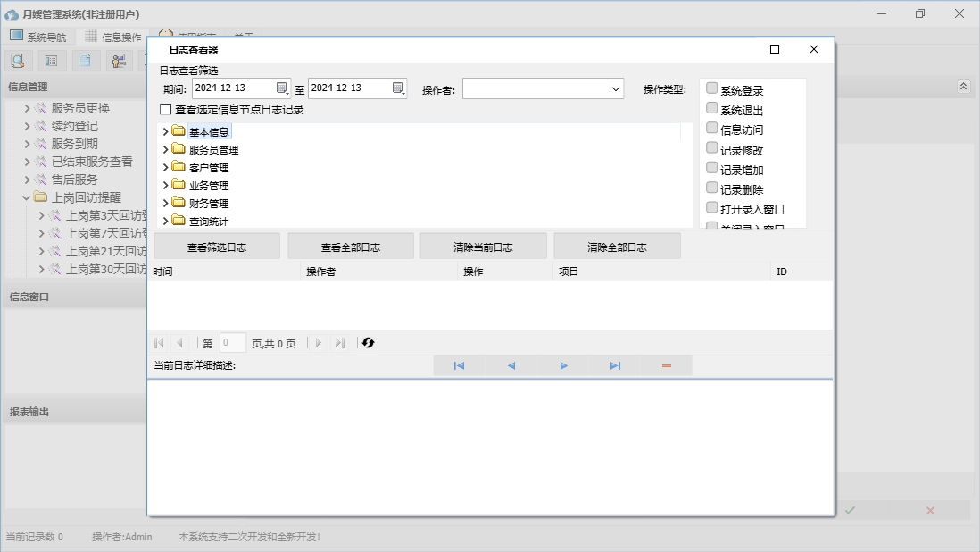Select the 客户管理 tree item
Image resolution: width=980 pixels, height=552 pixels.
209,168
